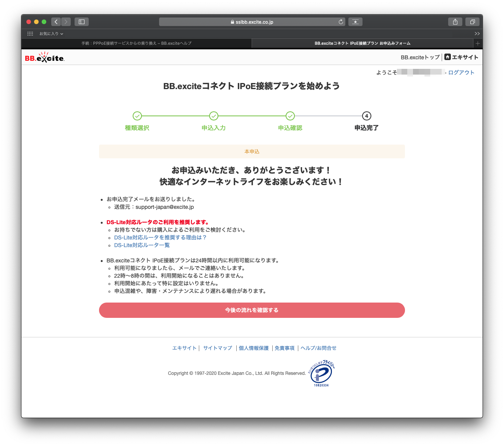This screenshot has height=446, width=504.
Task: Open DS-Lite対応ルータを推奨する理由は？ link
Action: (160, 238)
